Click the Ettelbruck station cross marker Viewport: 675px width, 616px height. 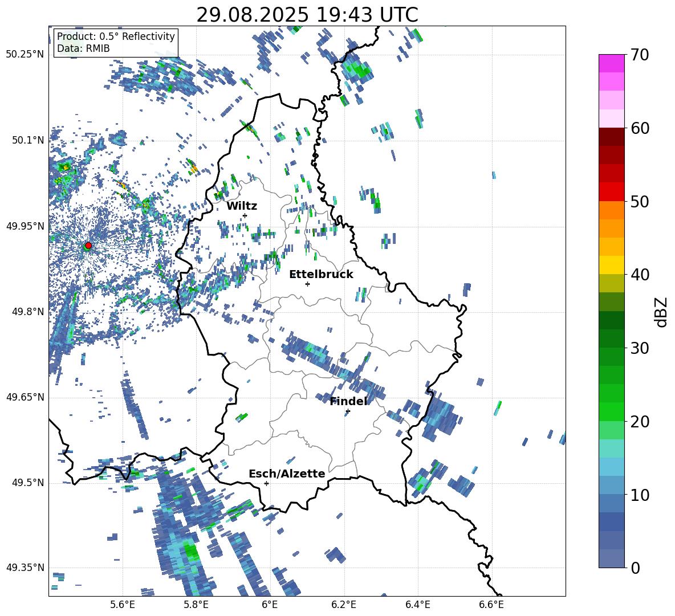click(307, 284)
